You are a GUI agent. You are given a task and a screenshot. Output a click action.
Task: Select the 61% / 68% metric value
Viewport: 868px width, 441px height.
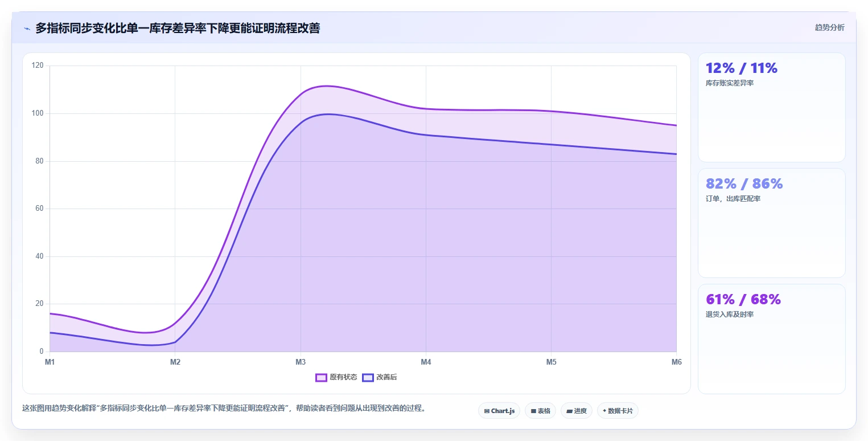tap(743, 299)
